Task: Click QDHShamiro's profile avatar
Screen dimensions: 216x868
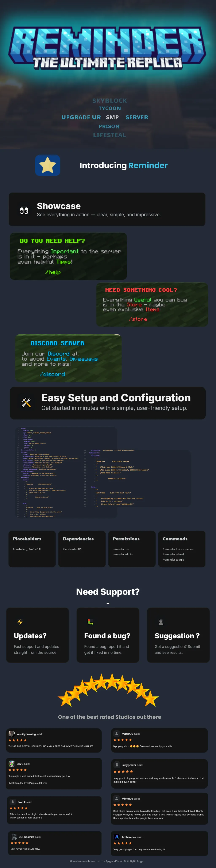Action: [x=14, y=836]
